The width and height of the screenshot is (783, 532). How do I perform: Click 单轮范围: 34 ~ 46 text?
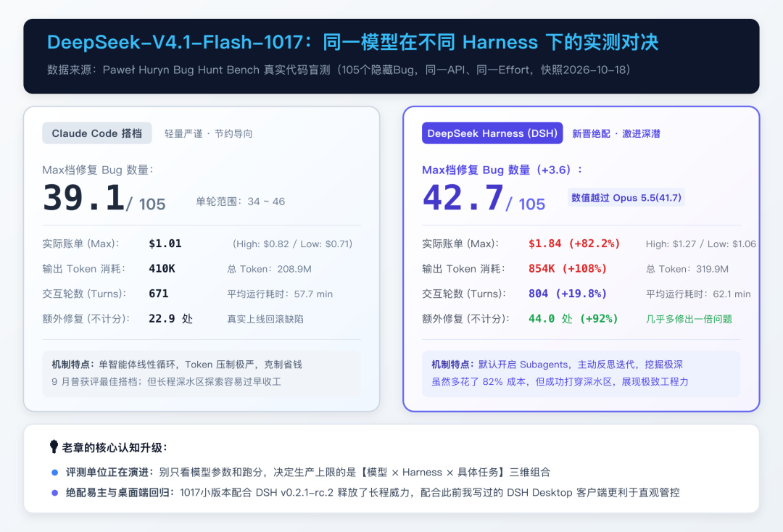(240, 201)
